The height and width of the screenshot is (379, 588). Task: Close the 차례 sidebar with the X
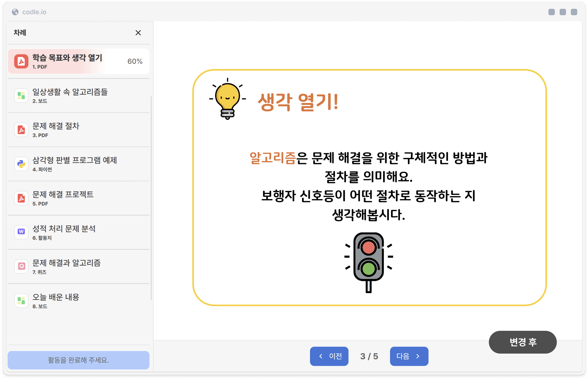(x=138, y=33)
